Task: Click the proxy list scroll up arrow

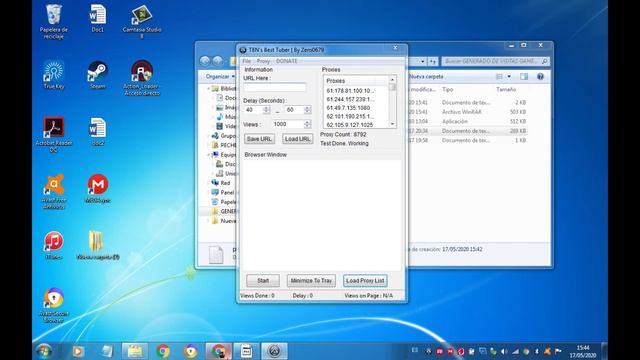Action: (392, 79)
